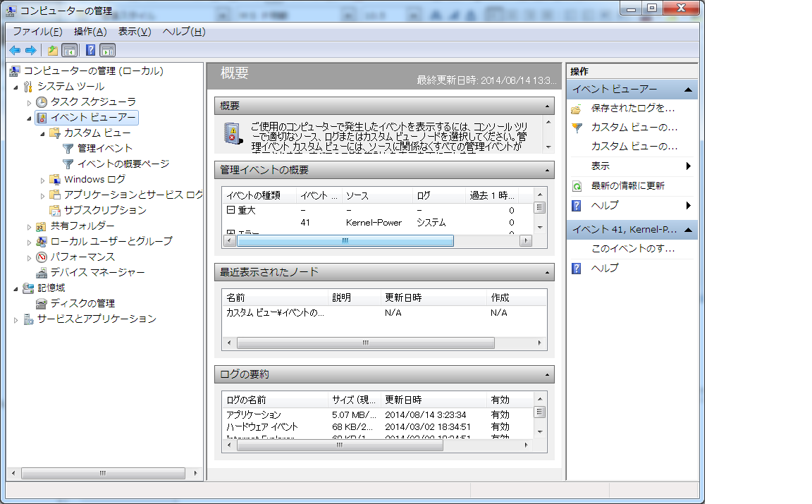Open the ヘルプ(H) menu
Image resolution: width=812 pixels, height=504 pixels.
(184, 32)
